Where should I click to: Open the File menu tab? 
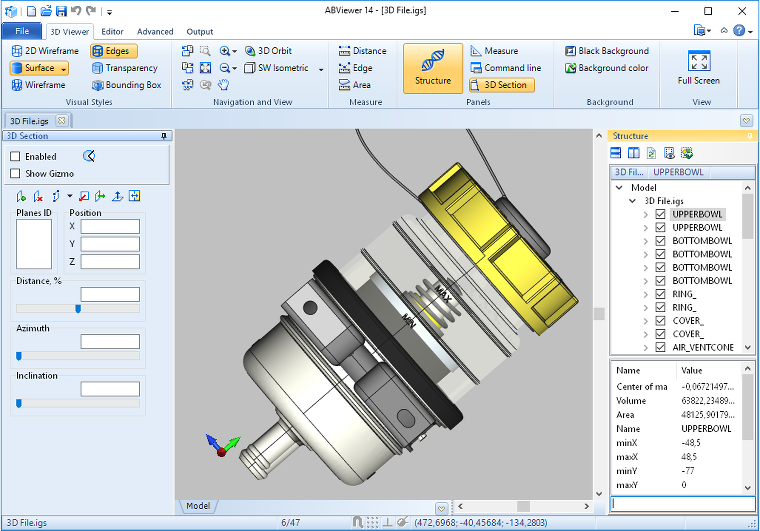point(22,31)
